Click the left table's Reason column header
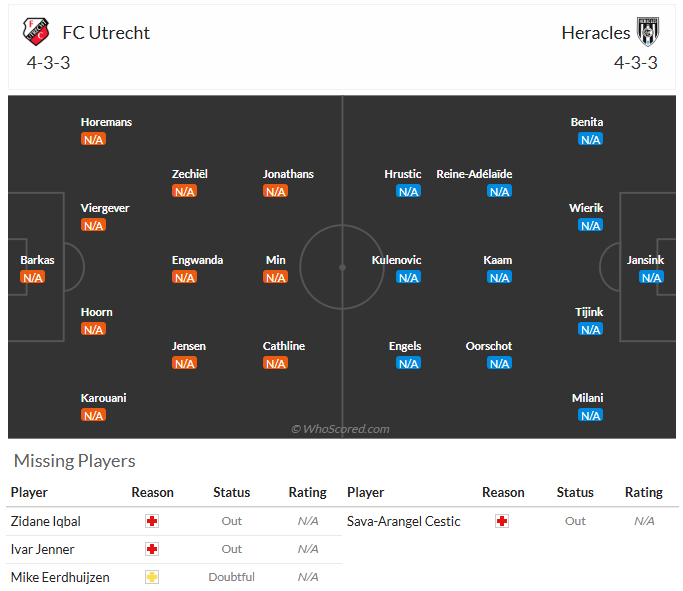The image size is (683, 591). [152, 493]
